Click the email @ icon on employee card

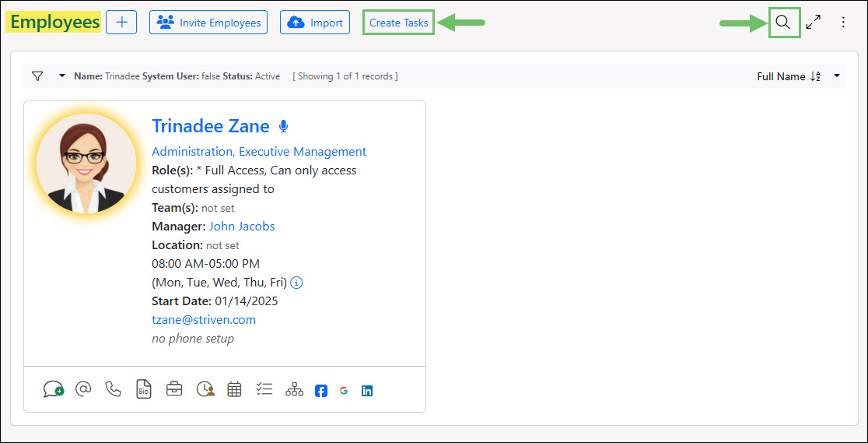83,389
